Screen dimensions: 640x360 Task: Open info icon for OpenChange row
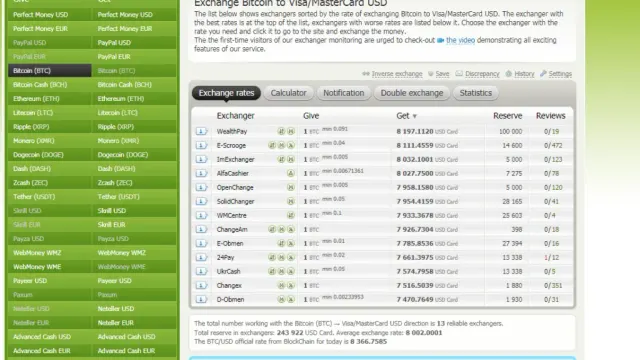[x=201, y=187]
